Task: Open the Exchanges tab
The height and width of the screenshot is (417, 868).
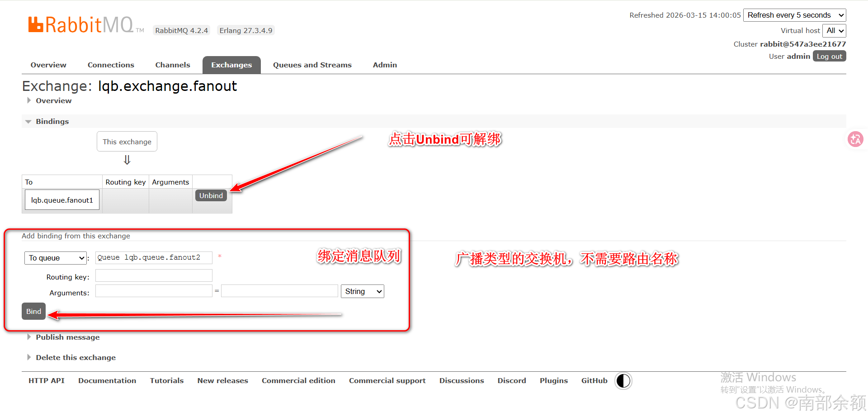Action: tap(231, 65)
